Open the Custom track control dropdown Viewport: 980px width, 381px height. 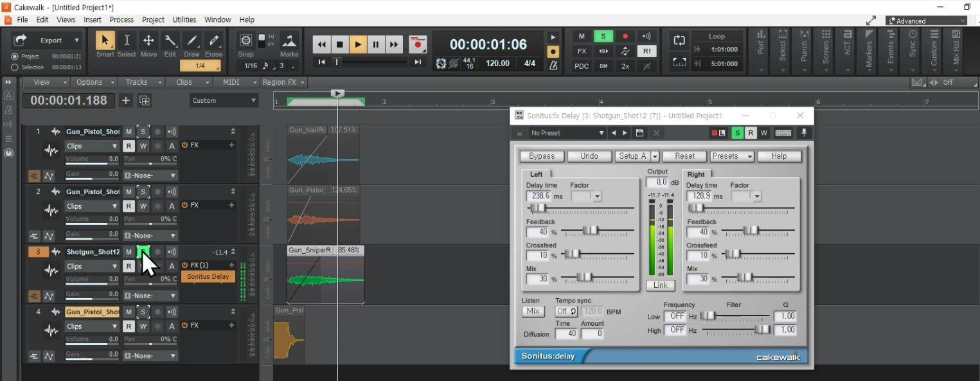(x=224, y=100)
